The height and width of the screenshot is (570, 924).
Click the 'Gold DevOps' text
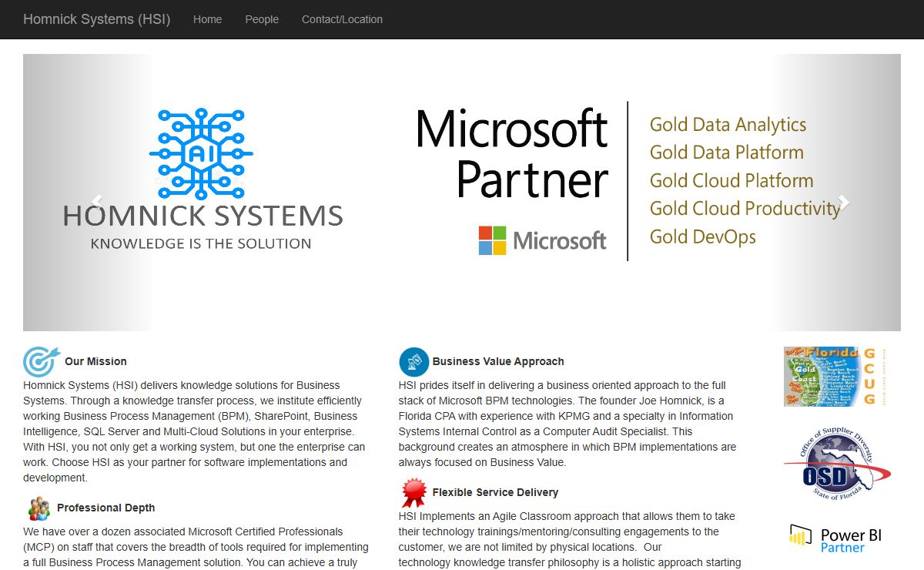[702, 237]
